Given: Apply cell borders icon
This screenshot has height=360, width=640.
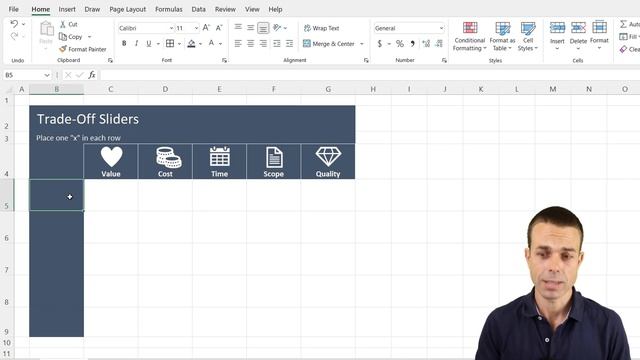Looking at the screenshot, I should click(x=170, y=43).
